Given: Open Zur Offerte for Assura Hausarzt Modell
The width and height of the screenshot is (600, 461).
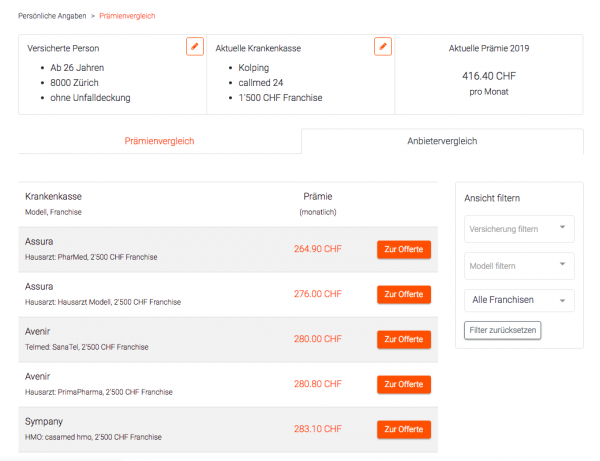Looking at the screenshot, I should (x=404, y=295).
